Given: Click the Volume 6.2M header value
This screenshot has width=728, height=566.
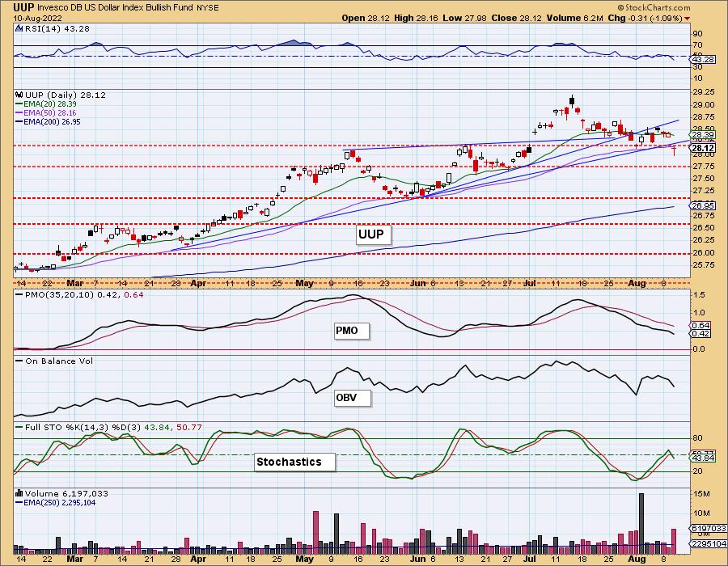Looking at the screenshot, I should tap(575, 18).
